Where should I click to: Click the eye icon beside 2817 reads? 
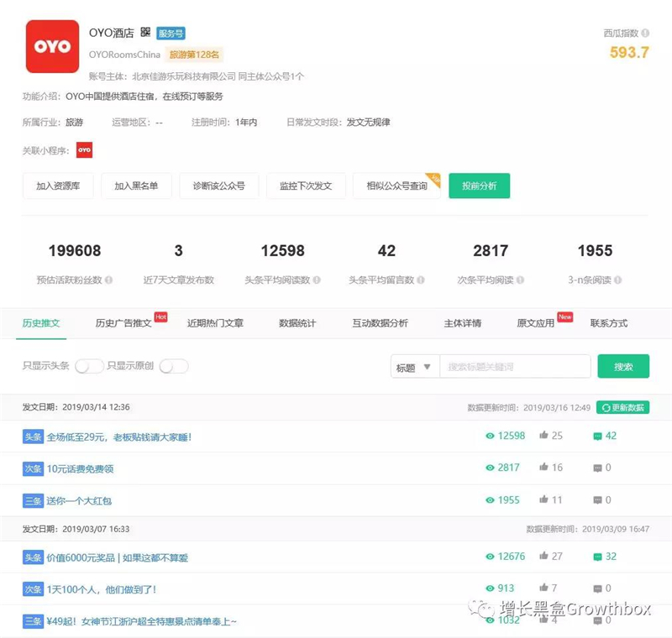tap(490, 468)
